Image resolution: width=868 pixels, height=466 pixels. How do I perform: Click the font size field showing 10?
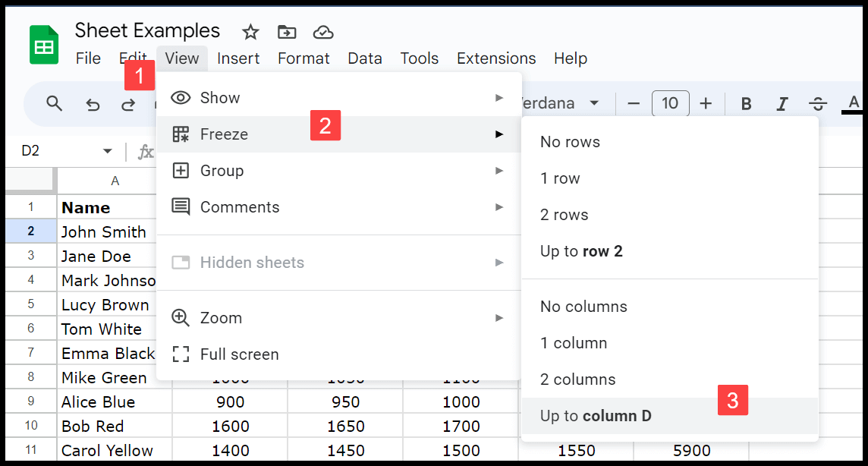[671, 103]
